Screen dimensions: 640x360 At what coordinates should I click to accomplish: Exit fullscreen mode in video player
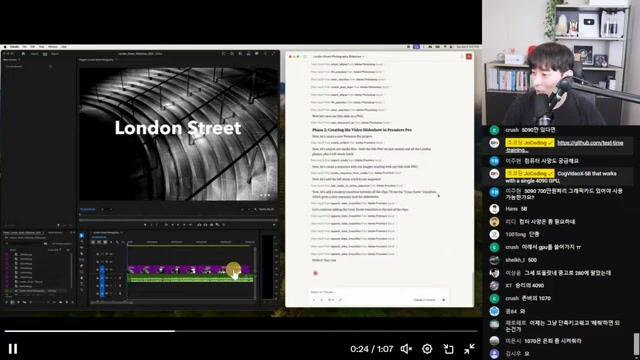click(469, 349)
